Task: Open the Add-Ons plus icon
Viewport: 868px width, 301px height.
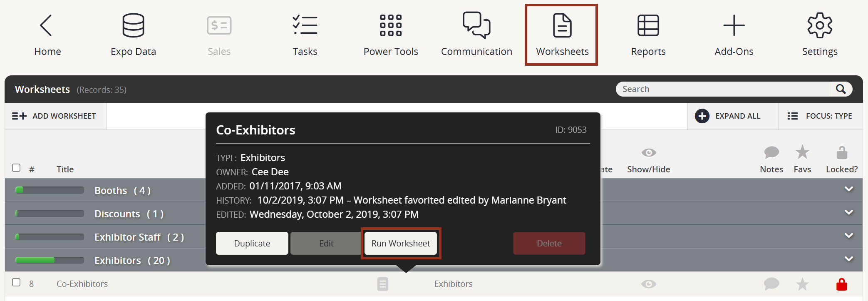Action: (x=734, y=25)
